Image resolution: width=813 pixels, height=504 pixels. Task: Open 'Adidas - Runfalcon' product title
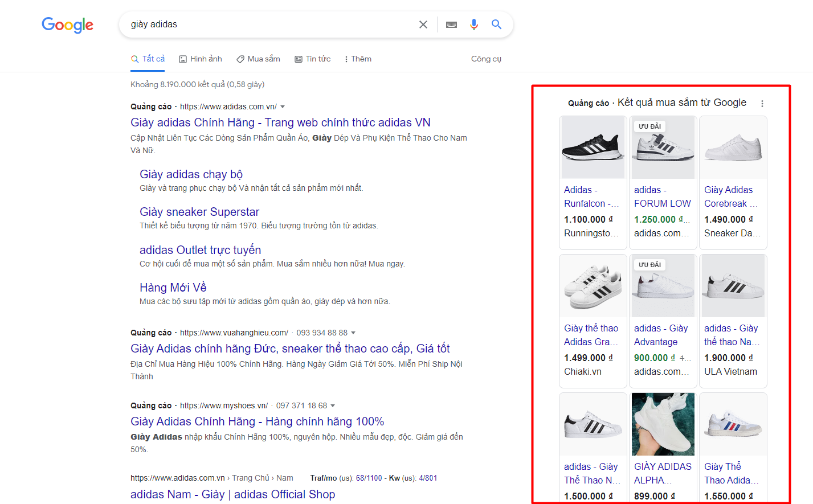pyautogui.click(x=591, y=196)
